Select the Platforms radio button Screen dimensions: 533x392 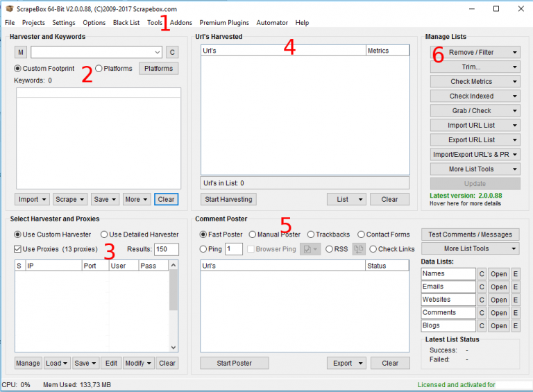click(x=99, y=69)
